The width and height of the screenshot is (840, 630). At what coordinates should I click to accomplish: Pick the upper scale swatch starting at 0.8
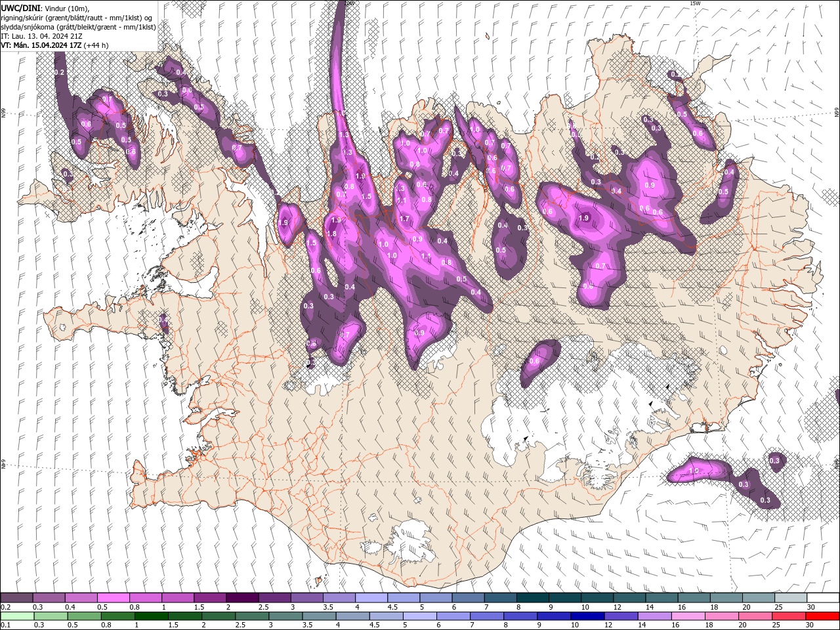pyautogui.click(x=145, y=598)
